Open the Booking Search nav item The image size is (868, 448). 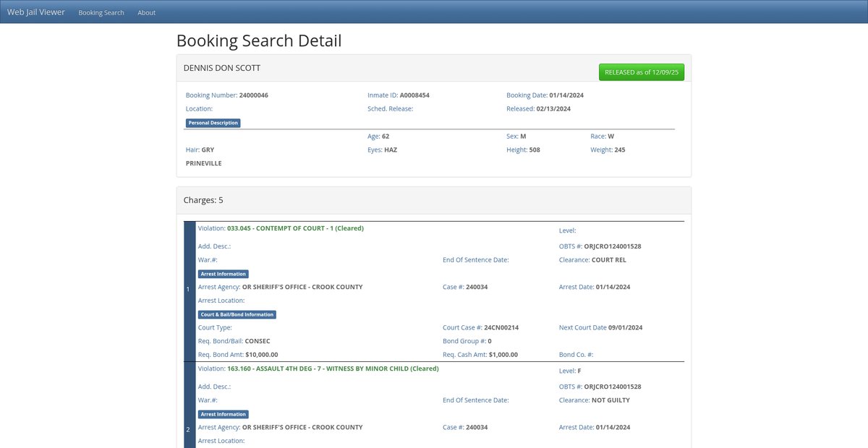101,12
